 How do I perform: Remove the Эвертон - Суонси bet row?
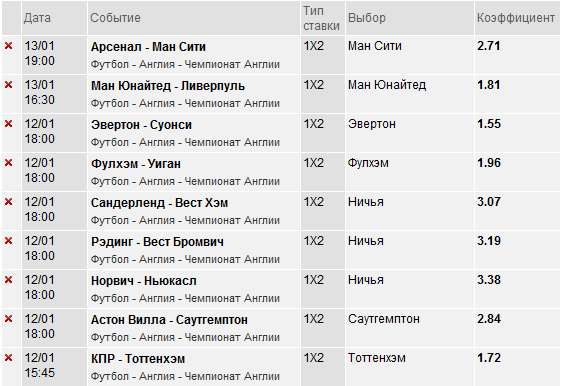tap(8, 124)
